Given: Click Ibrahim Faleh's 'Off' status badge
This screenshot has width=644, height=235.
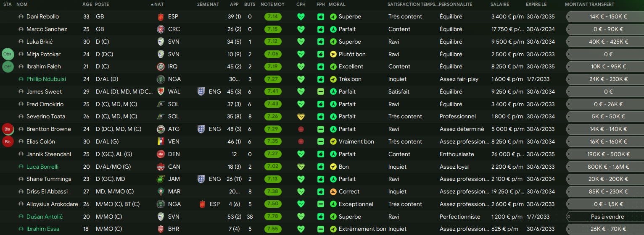Looking at the screenshot, I should point(8,67).
